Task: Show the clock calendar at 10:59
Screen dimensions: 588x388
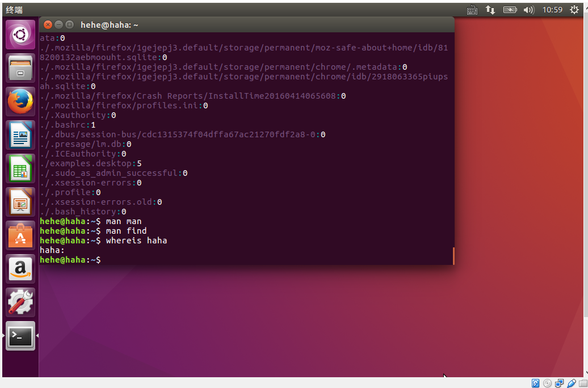Action: (x=552, y=10)
